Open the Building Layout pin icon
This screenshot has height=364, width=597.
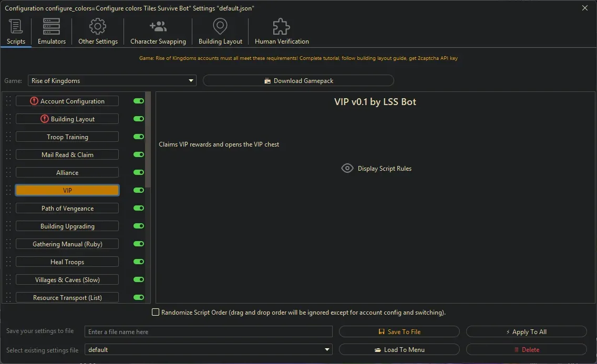(x=220, y=26)
